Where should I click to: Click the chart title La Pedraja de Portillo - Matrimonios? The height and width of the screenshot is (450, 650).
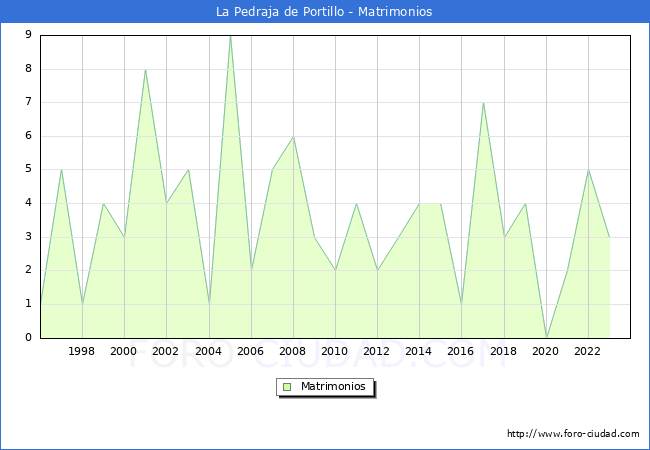[x=324, y=12]
